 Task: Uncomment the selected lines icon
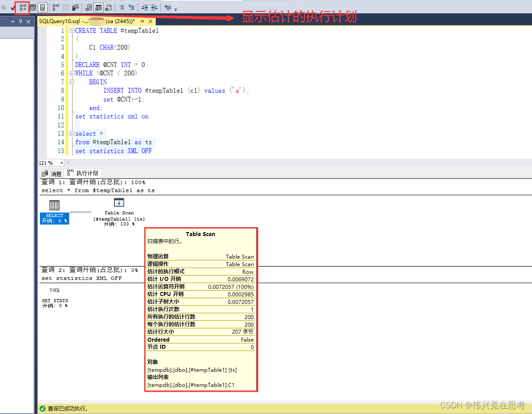point(131,8)
